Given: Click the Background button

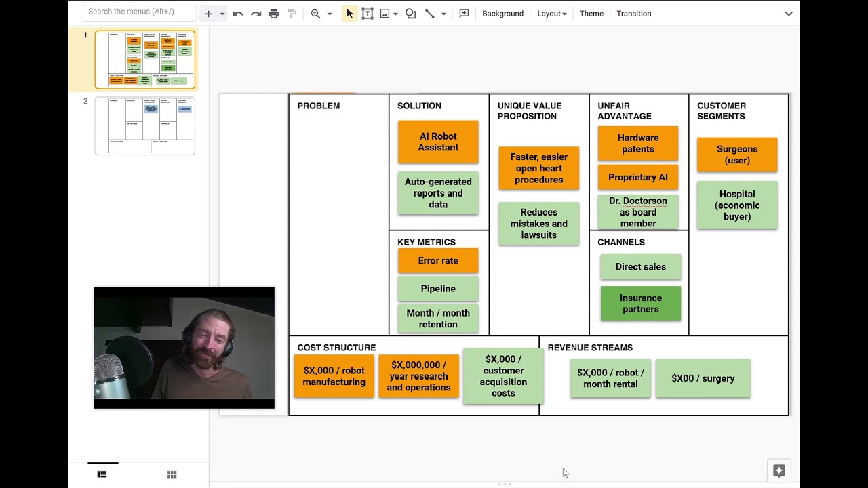Looking at the screenshot, I should pyautogui.click(x=502, y=14).
